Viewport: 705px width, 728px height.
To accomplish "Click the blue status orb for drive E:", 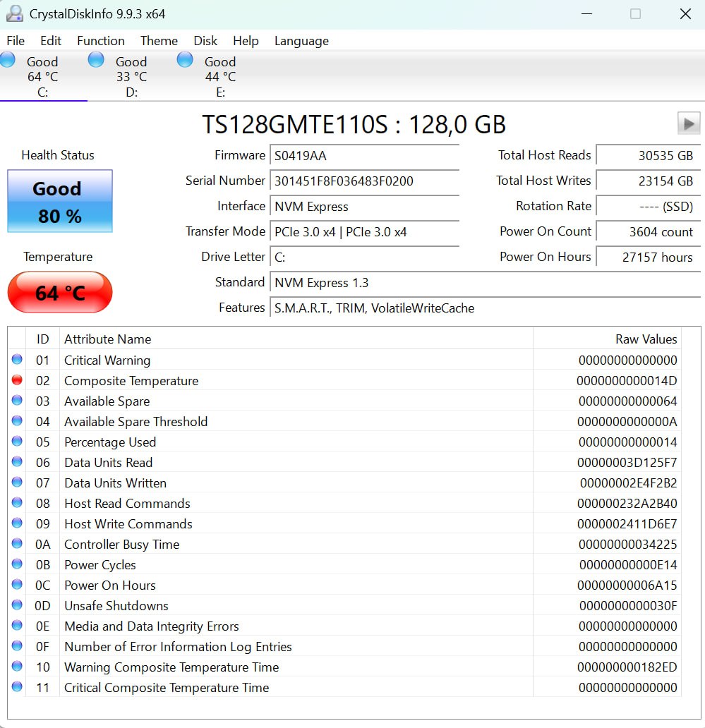I will tap(185, 60).
